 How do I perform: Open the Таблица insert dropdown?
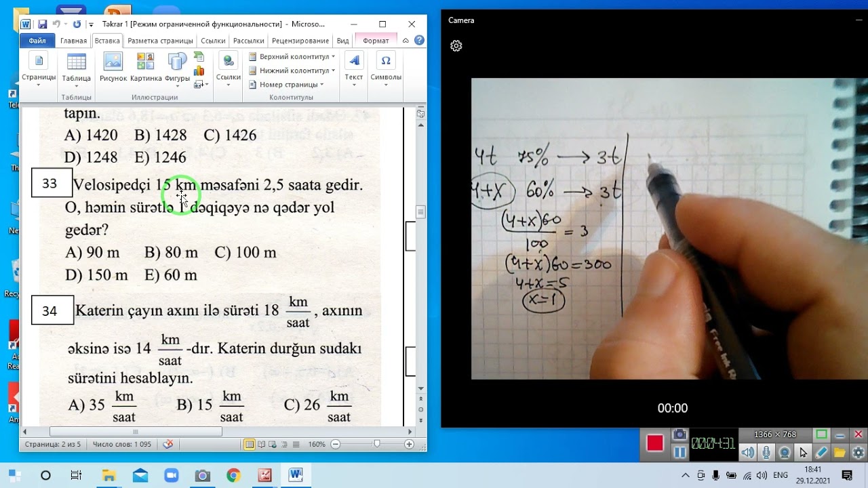pyautogui.click(x=77, y=70)
